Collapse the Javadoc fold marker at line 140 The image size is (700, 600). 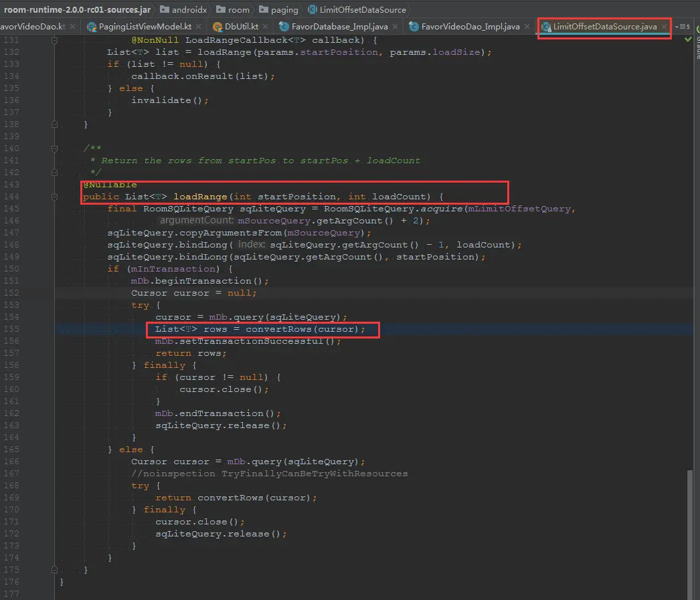pyautogui.click(x=54, y=148)
